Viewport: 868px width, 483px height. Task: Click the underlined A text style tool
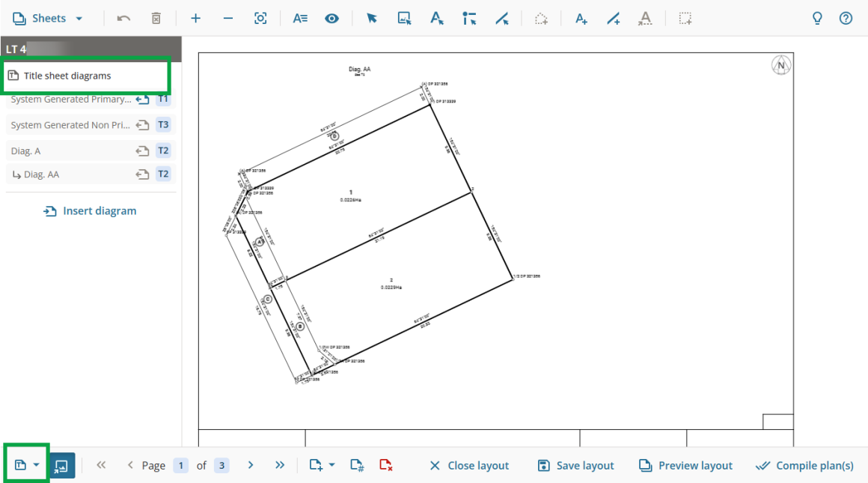[645, 18]
